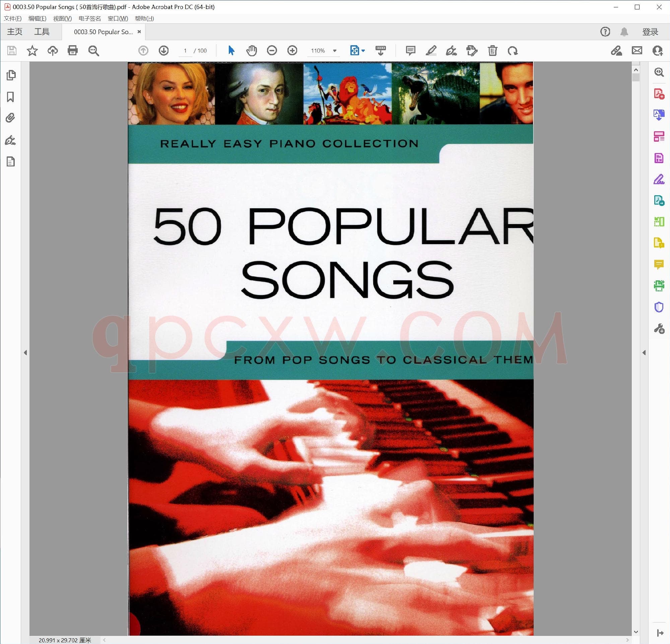Select the Hand tool in the toolbar
Image resolution: width=670 pixels, height=644 pixels.
pos(251,51)
